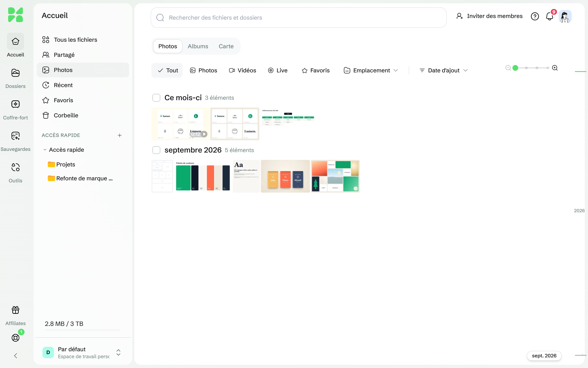Click the thumbnail size slider handle
588x368 pixels.
pyautogui.click(x=515, y=68)
